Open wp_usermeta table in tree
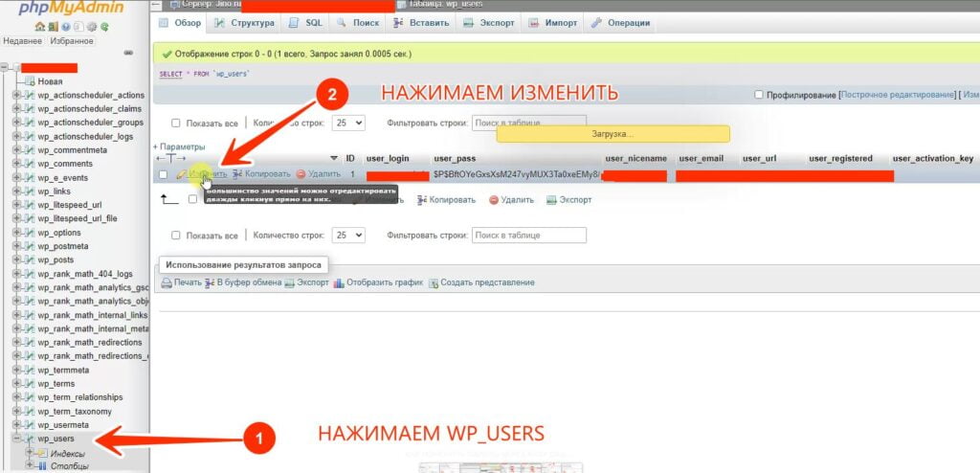 [63, 425]
